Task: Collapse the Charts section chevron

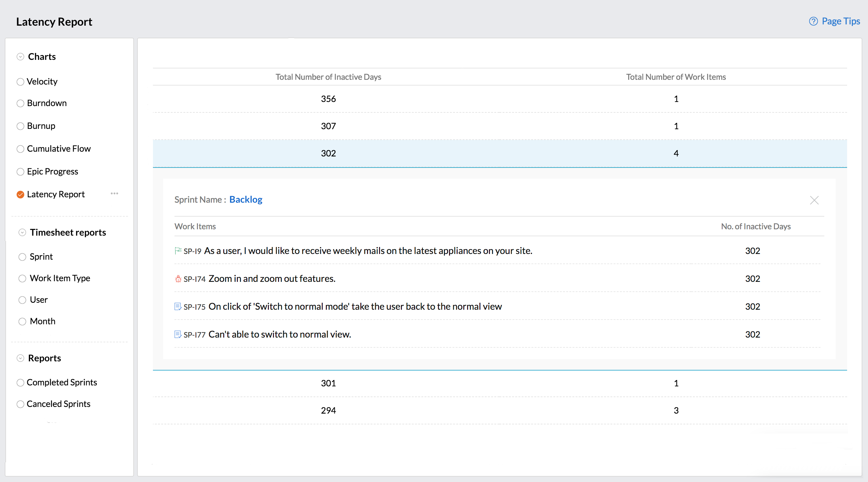Action: [21, 57]
